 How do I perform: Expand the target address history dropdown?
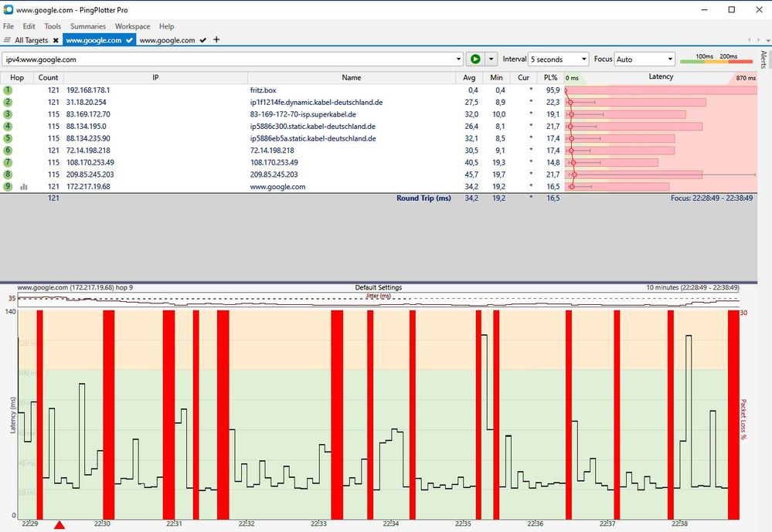click(458, 59)
